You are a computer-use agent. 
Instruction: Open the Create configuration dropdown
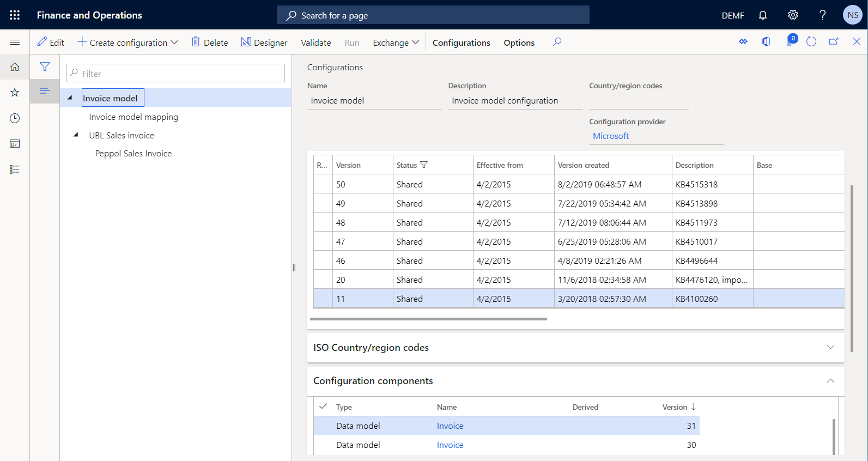point(128,43)
